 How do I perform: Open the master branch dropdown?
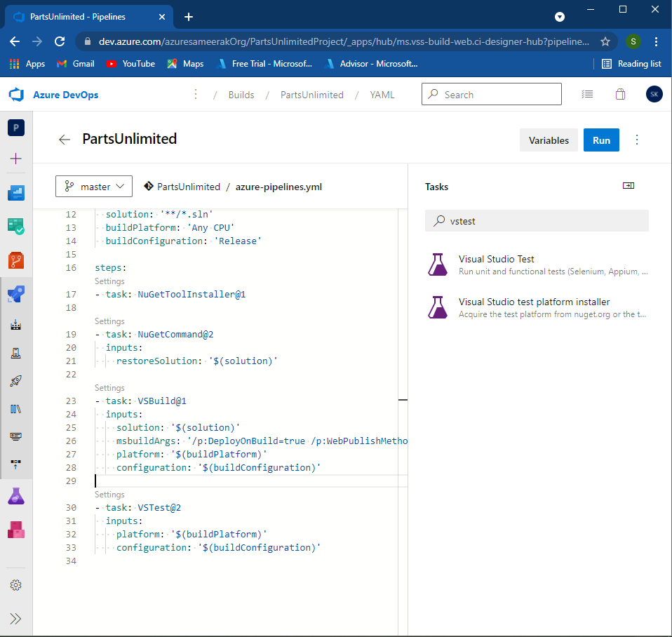tap(94, 186)
